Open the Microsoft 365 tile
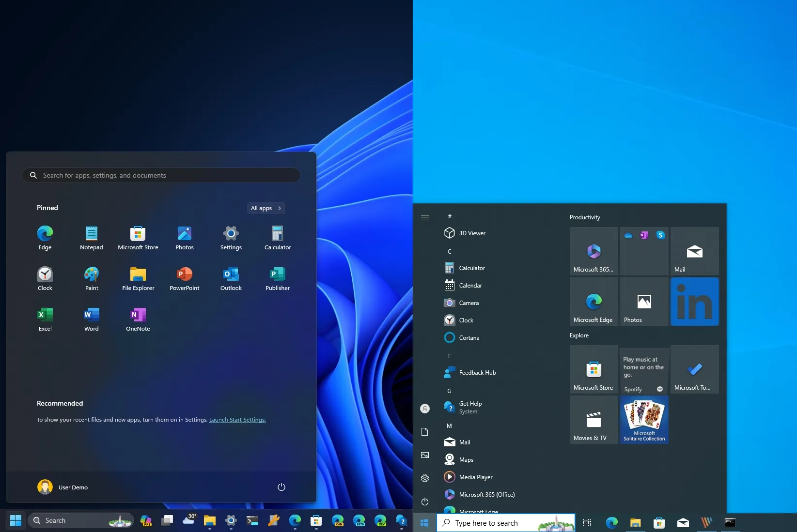797x532 pixels. pyautogui.click(x=594, y=251)
